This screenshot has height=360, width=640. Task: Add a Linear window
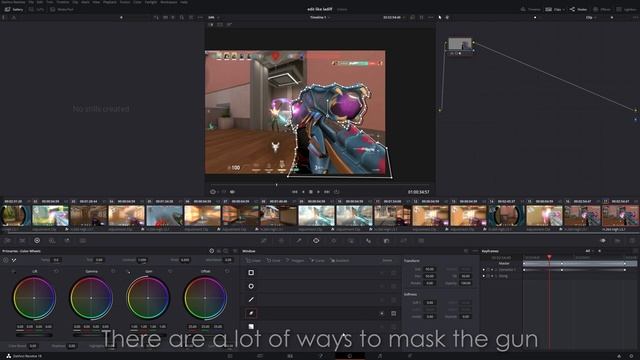253,260
